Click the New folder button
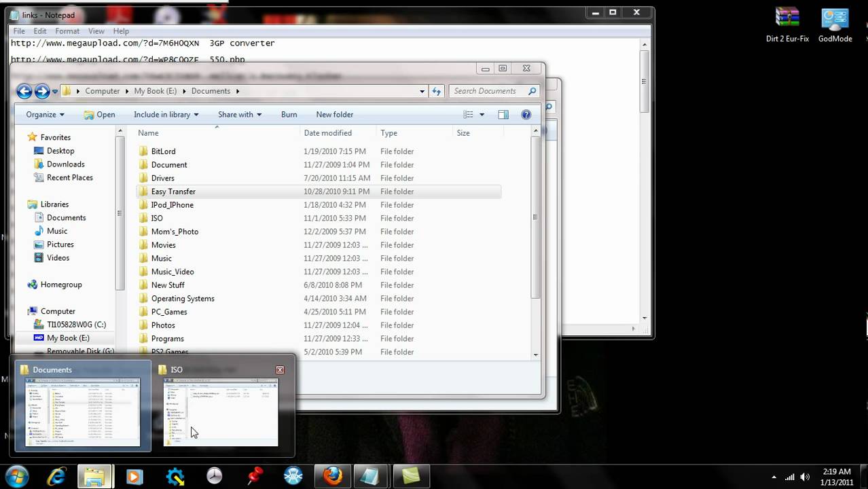The height and width of the screenshot is (489, 868). (335, 115)
